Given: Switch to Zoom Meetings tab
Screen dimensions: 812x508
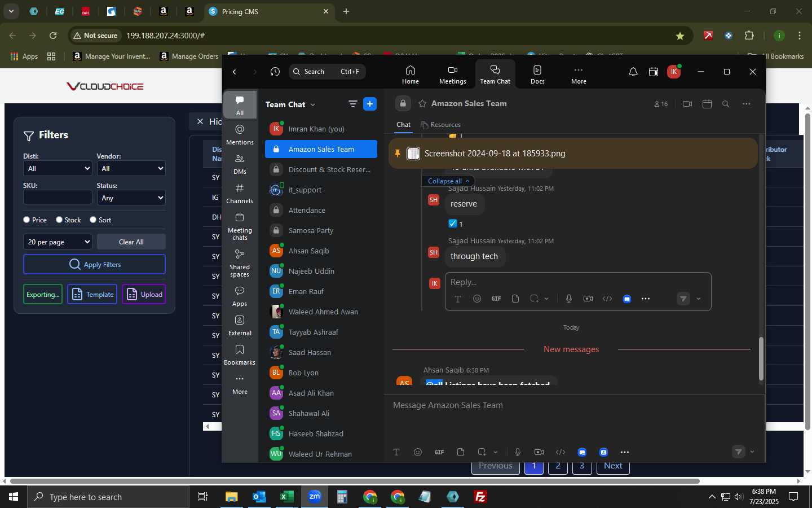Looking at the screenshot, I should tap(453, 75).
